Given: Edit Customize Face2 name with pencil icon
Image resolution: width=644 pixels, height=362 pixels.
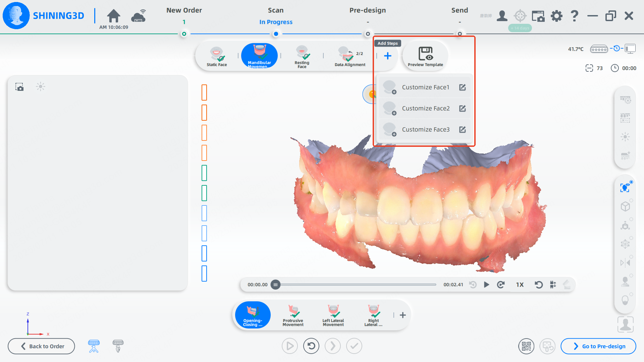Looking at the screenshot, I should [x=463, y=108].
